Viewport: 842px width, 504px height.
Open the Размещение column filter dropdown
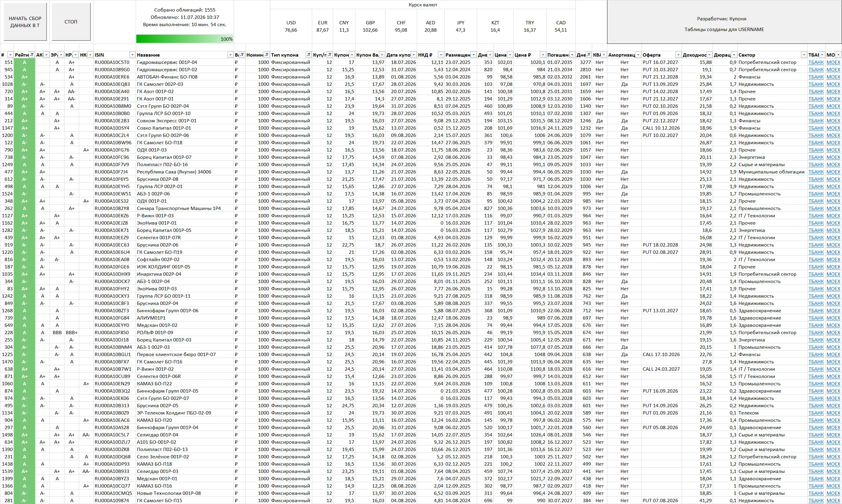coord(473,55)
